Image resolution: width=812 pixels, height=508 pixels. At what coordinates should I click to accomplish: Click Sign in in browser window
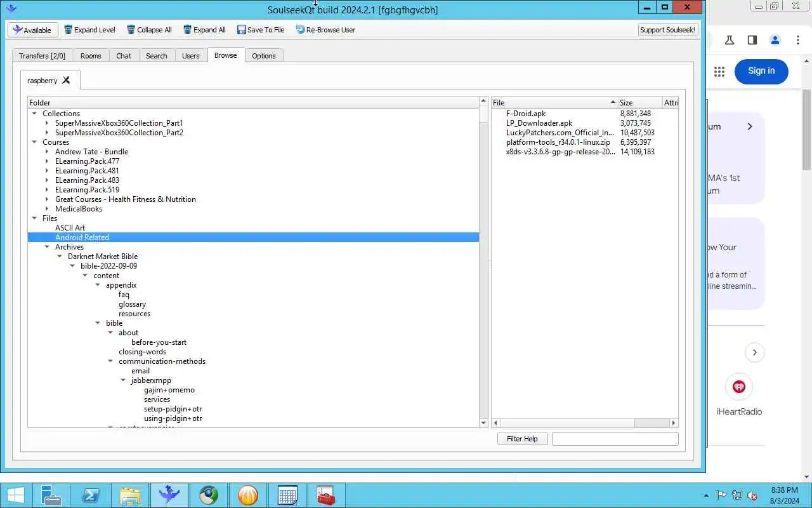click(x=761, y=71)
